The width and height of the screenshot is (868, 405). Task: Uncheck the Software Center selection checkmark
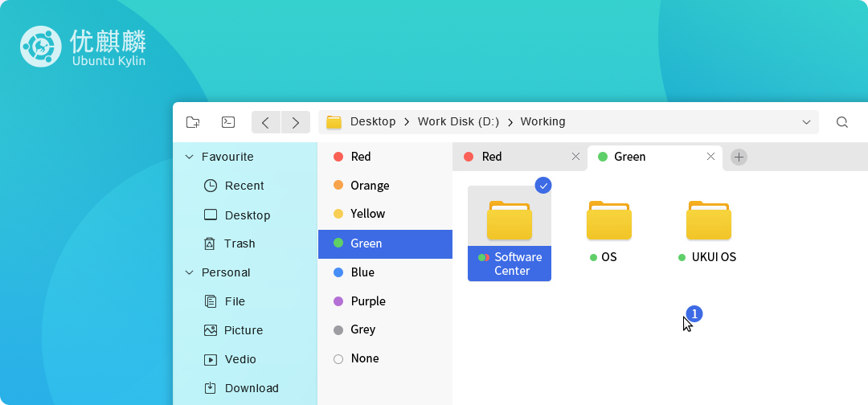[543, 186]
